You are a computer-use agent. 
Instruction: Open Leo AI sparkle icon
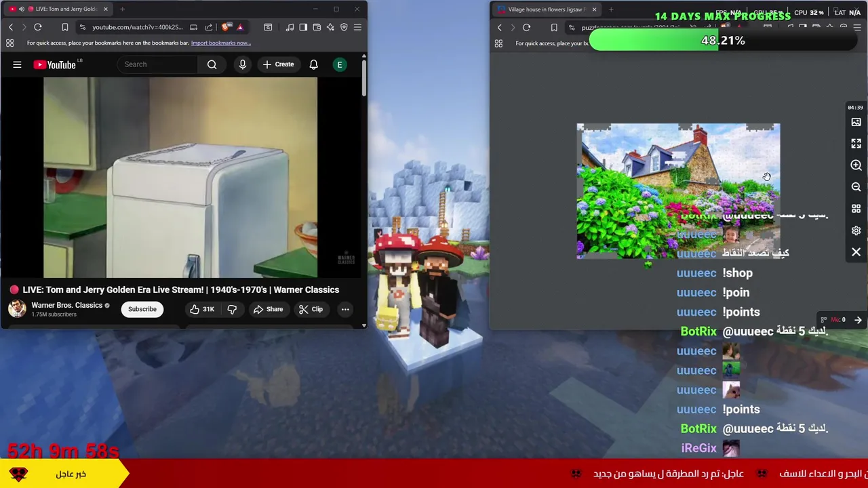(330, 27)
